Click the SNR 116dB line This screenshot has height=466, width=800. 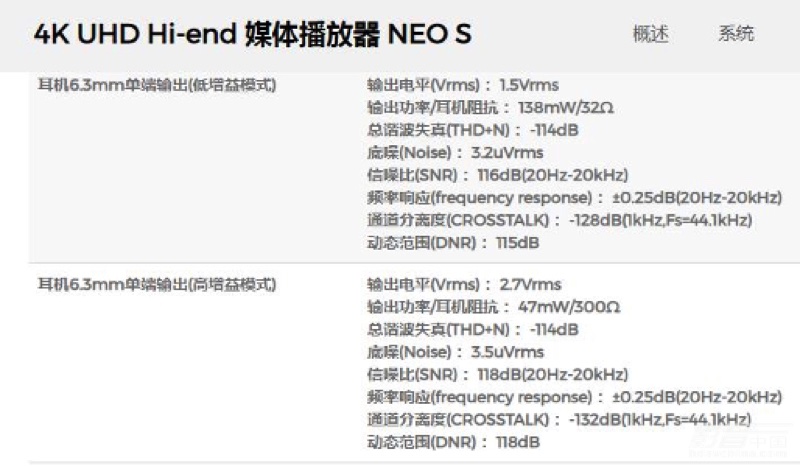(x=497, y=175)
